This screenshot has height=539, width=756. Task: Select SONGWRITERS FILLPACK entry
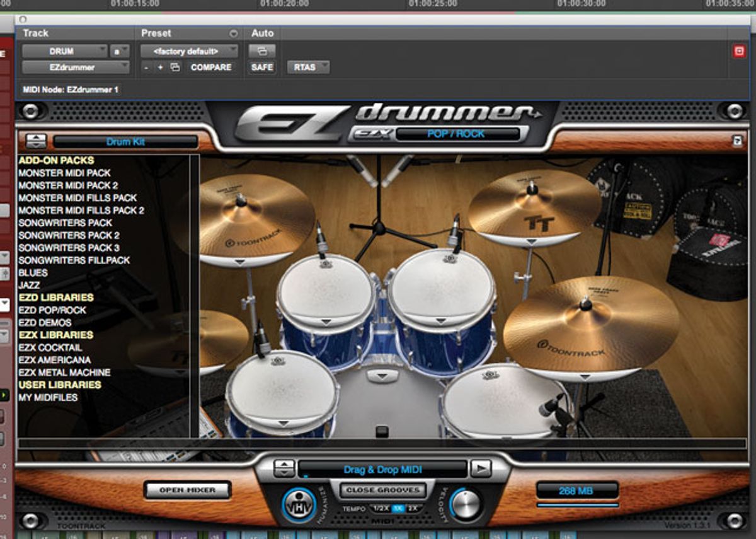(x=74, y=260)
